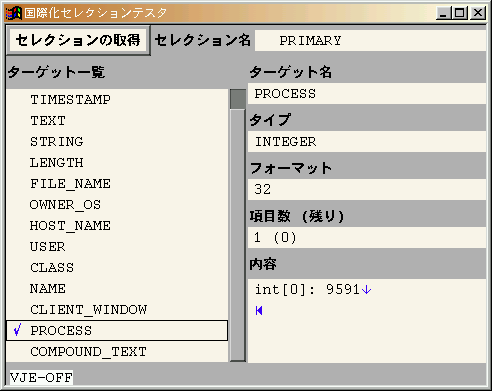Click the 項目数 field showing 1 (0)
The width and height of the screenshot is (492, 391).
tap(367, 237)
